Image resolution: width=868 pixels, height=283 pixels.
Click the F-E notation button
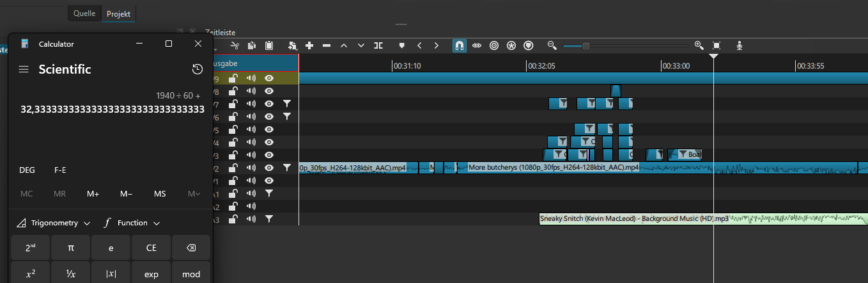pos(60,170)
